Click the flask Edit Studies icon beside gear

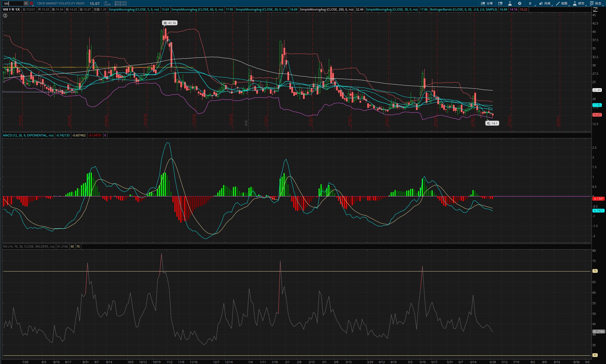pyautogui.click(x=510, y=3)
